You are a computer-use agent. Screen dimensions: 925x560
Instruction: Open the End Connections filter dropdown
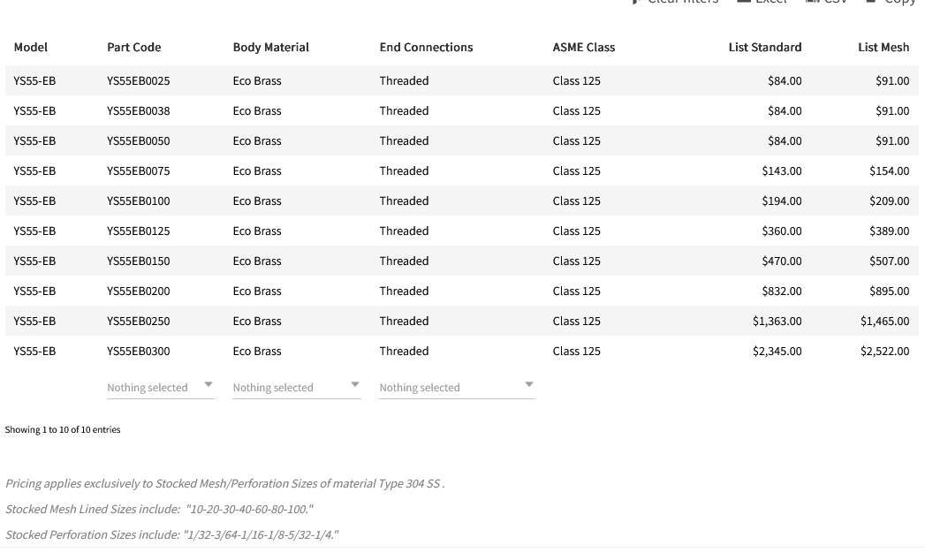coord(456,387)
